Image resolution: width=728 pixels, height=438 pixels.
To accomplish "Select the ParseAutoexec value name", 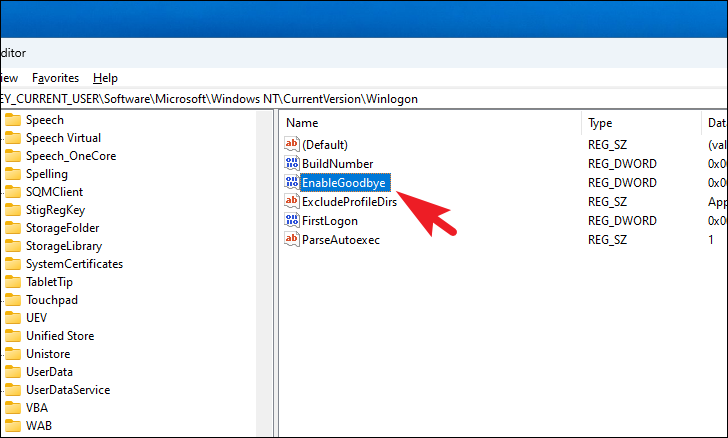I will click(x=341, y=240).
